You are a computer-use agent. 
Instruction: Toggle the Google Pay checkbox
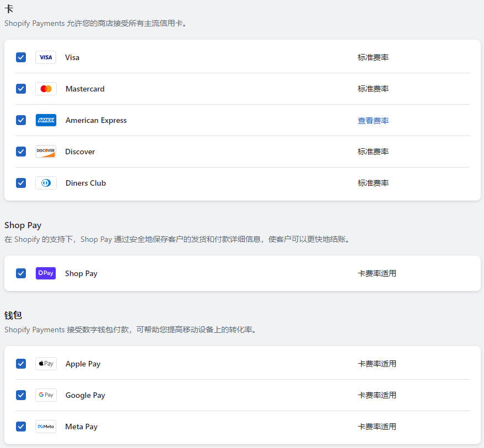point(20,395)
